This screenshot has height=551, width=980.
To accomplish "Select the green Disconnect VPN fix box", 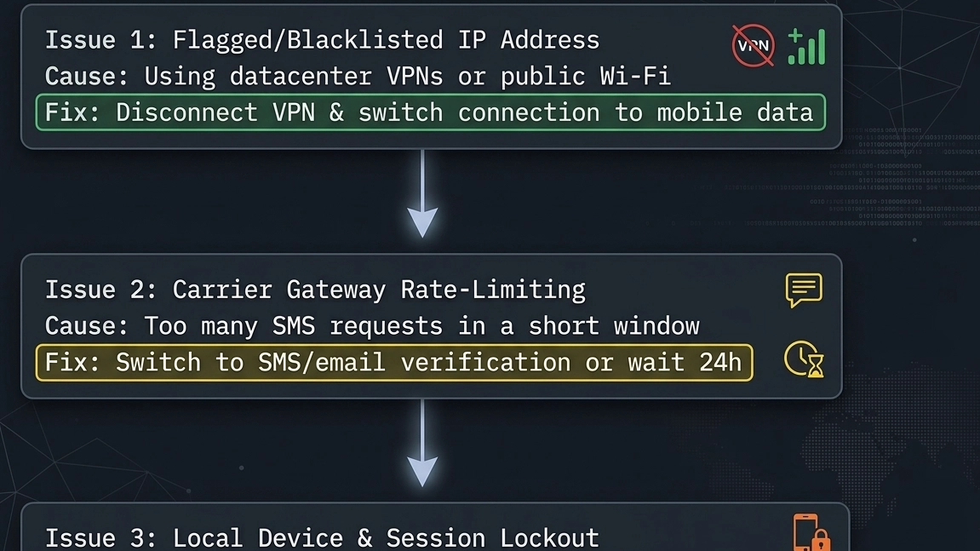I will 431,112.
